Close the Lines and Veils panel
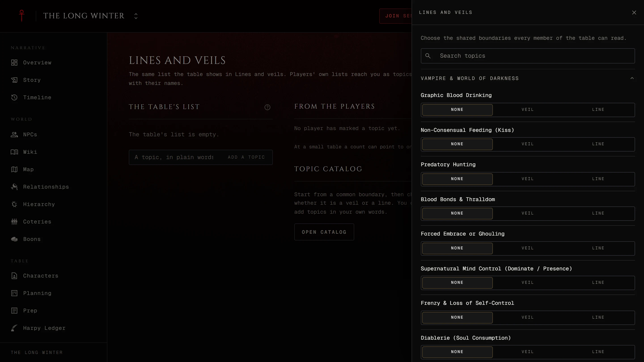Screen dimensions: 644x362 coord(634,13)
